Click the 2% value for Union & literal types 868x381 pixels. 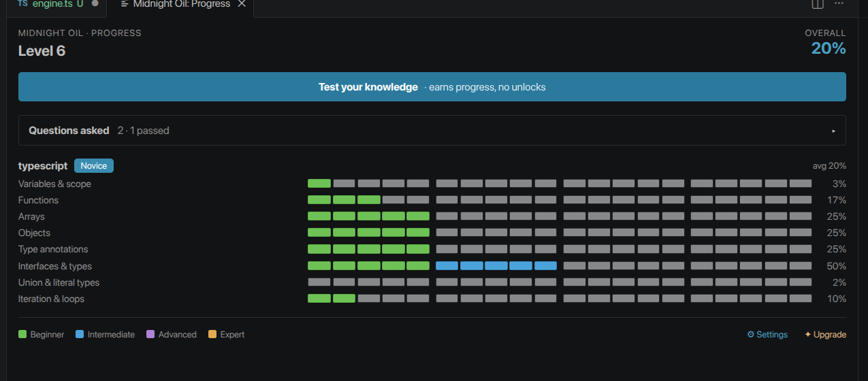[x=839, y=282]
